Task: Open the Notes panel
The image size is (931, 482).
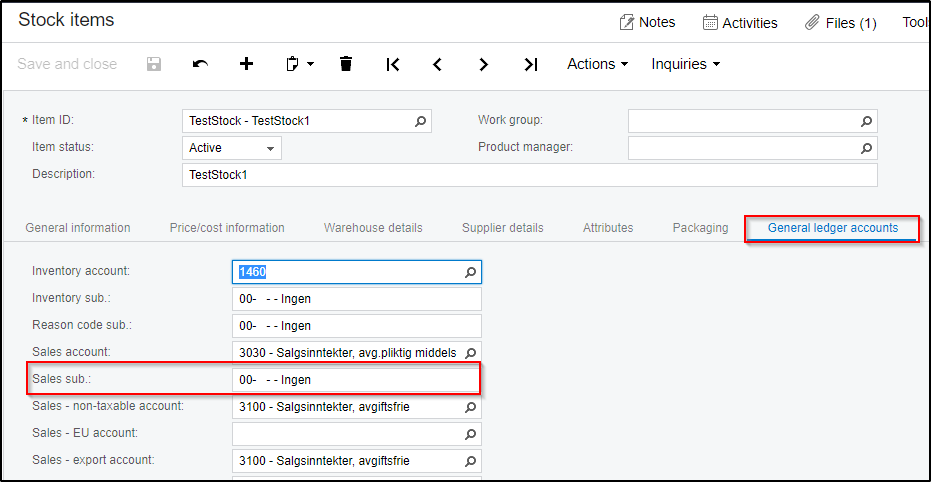Action: click(x=647, y=22)
